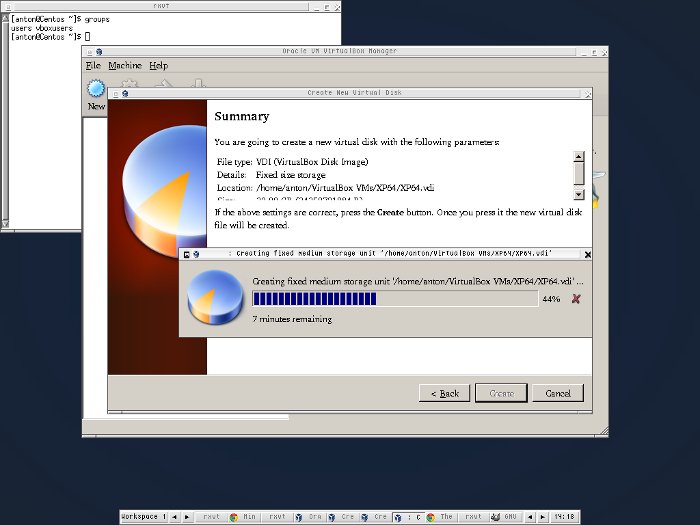700x525 pixels.
Task: Click the first rxvt taskbar entry
Action: pyautogui.click(x=211, y=517)
